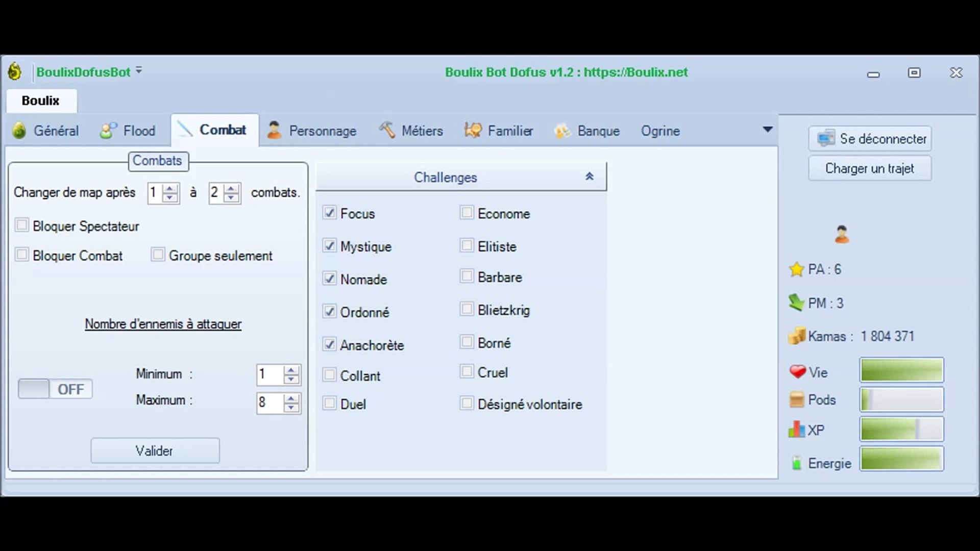Click the character avatar icon
This screenshot has height=551, width=980.
842,234
